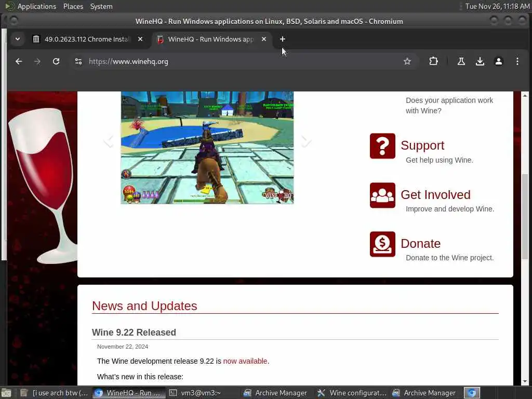The height and width of the screenshot is (399, 532).
Task: Open the Applications menu
Action: (37, 6)
